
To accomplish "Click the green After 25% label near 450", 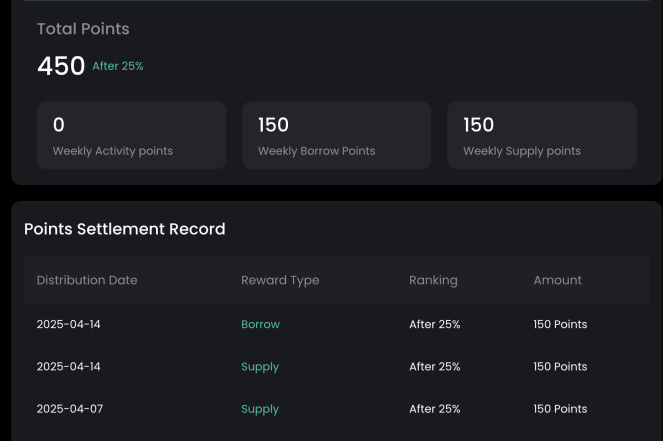I will click(x=118, y=66).
